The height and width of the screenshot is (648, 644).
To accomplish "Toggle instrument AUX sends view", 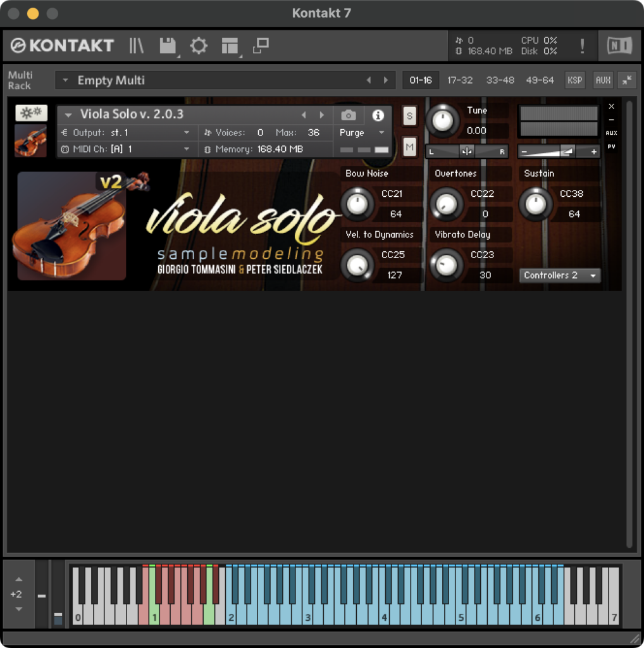I will (x=611, y=133).
